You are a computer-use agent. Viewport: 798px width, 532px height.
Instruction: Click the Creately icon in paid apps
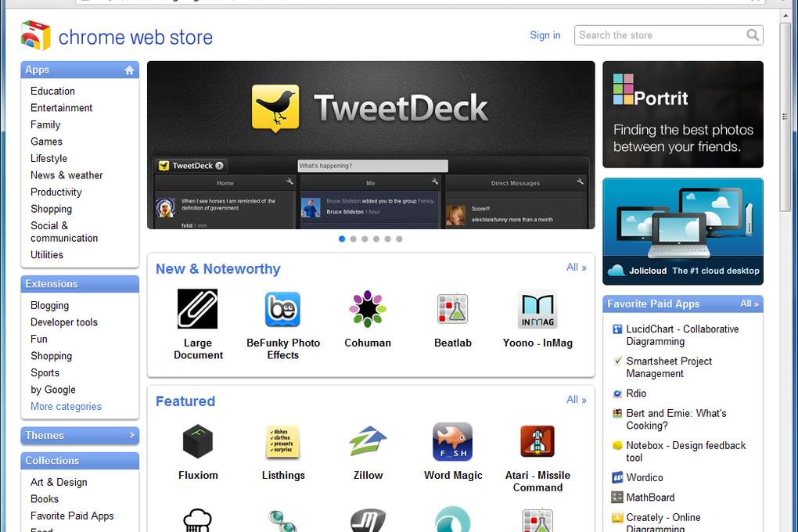(x=617, y=518)
